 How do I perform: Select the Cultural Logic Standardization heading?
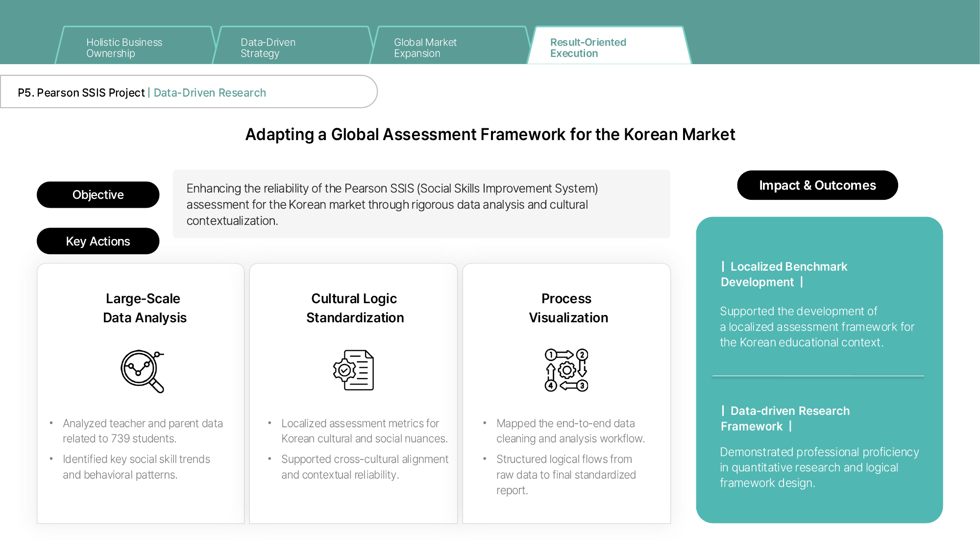coord(355,308)
